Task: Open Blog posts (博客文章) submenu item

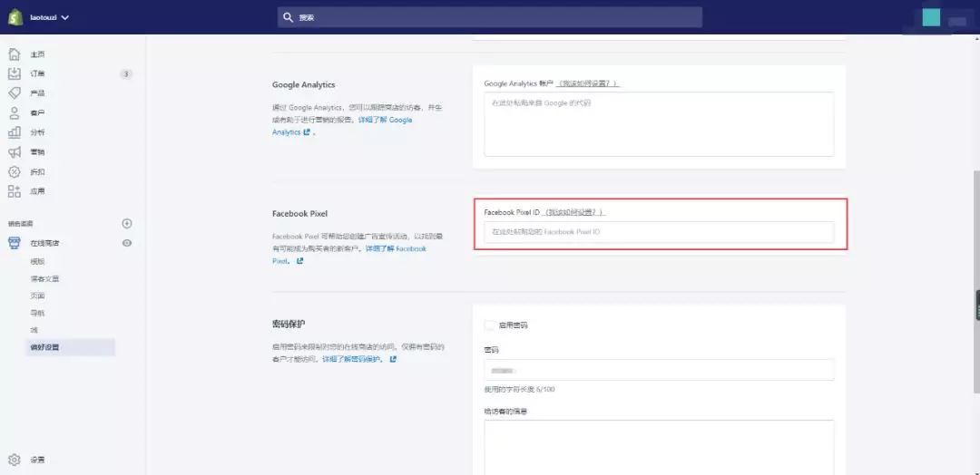Action: (44, 279)
